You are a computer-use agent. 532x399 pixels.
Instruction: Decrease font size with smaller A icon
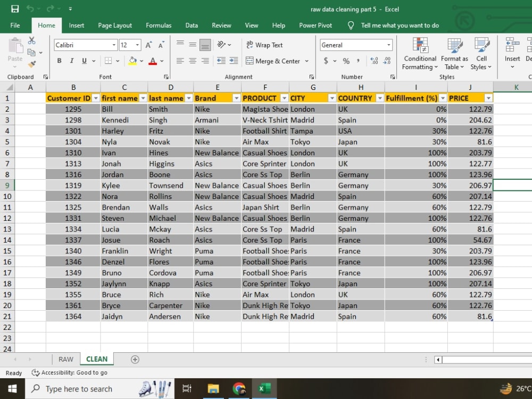pos(161,45)
